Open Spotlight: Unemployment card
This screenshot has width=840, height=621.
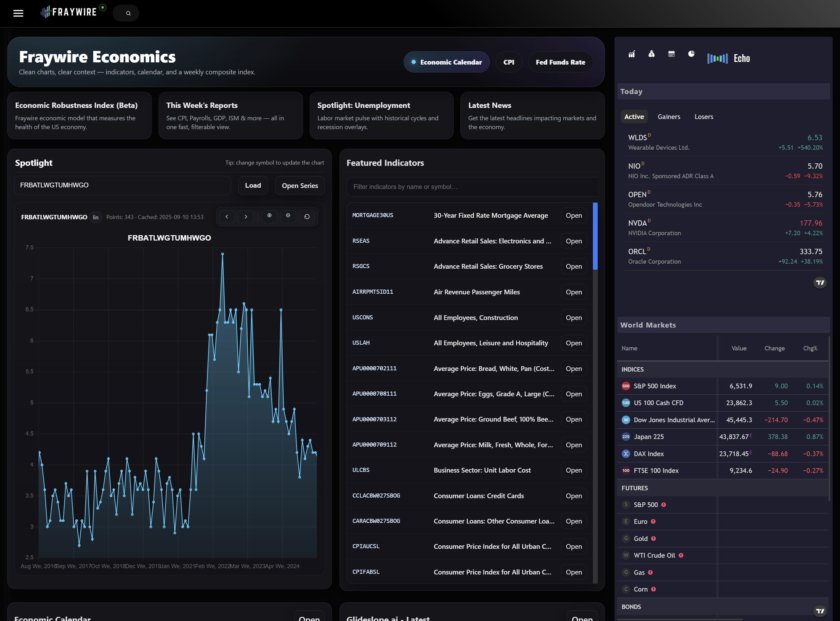(x=382, y=116)
